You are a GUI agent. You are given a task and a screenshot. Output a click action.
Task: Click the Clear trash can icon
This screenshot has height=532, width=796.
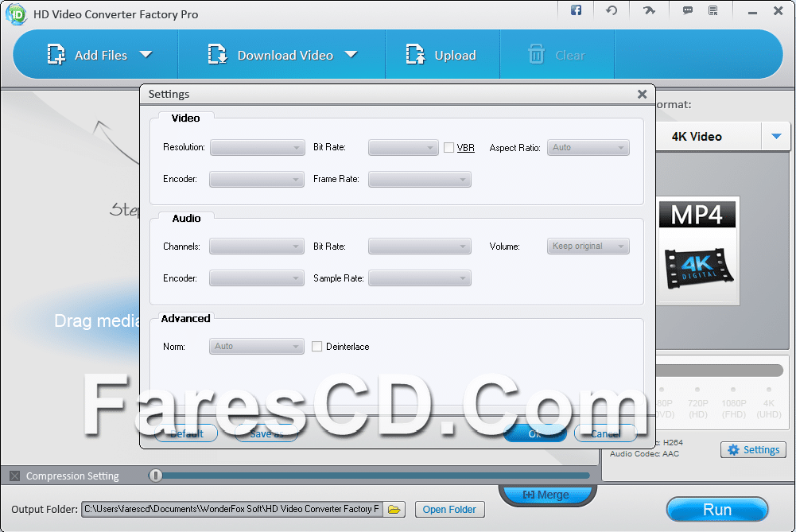[536, 54]
